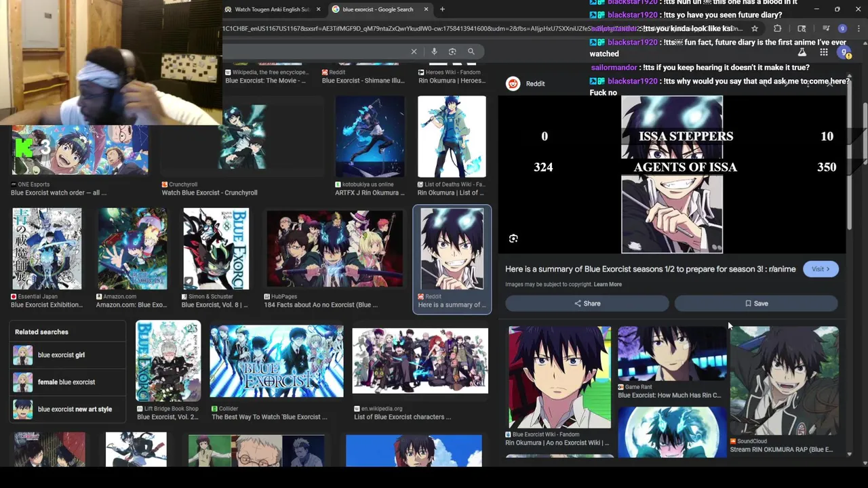Open Google apps grid launcher

(823, 52)
